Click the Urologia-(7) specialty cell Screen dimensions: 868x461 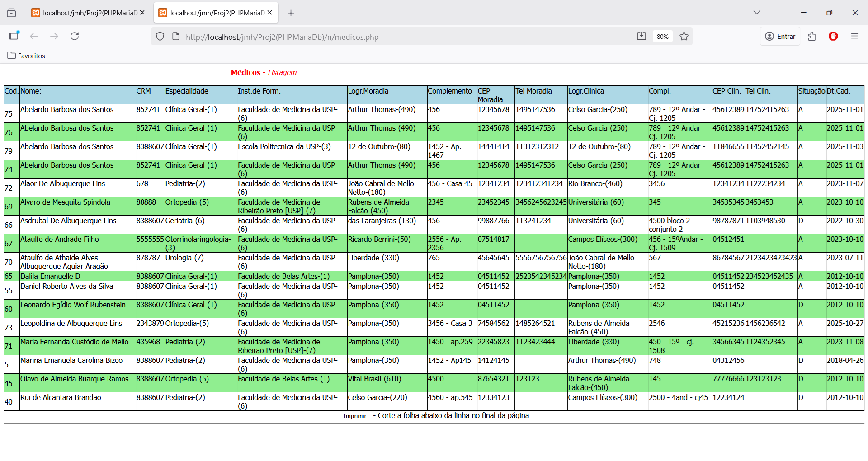coord(201,262)
